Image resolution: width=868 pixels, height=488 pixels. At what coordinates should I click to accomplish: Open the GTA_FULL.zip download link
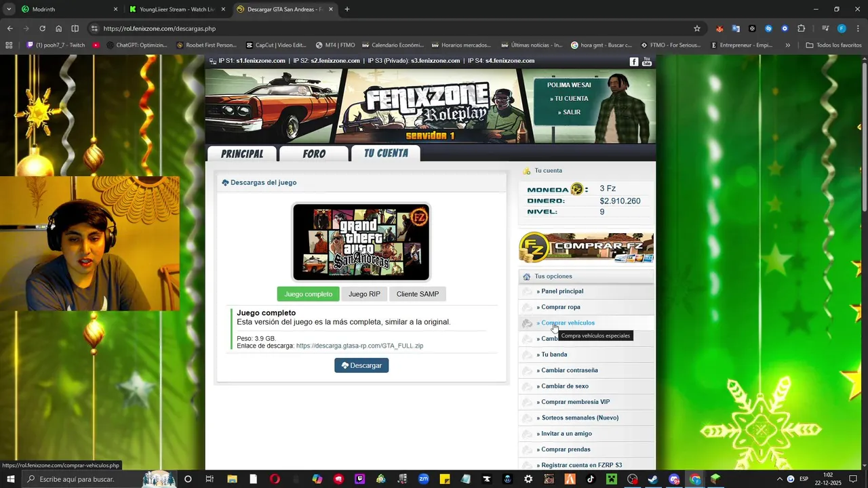tap(359, 346)
